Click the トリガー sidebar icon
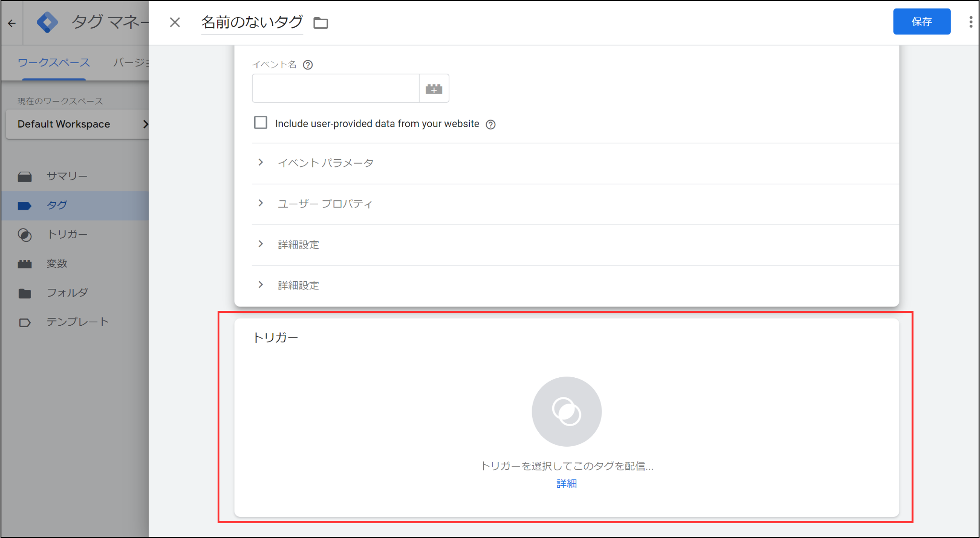Image resolution: width=980 pixels, height=538 pixels. [x=25, y=235]
